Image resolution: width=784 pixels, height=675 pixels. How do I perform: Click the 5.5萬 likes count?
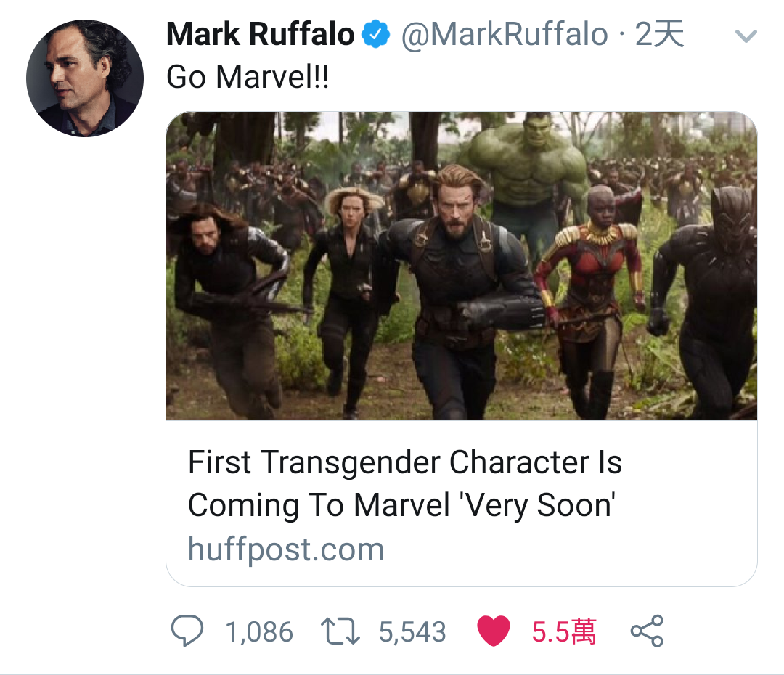click(564, 631)
